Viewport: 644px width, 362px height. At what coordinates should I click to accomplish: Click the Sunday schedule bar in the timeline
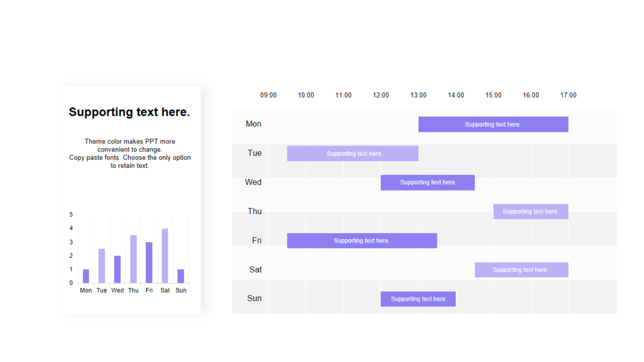point(418,299)
